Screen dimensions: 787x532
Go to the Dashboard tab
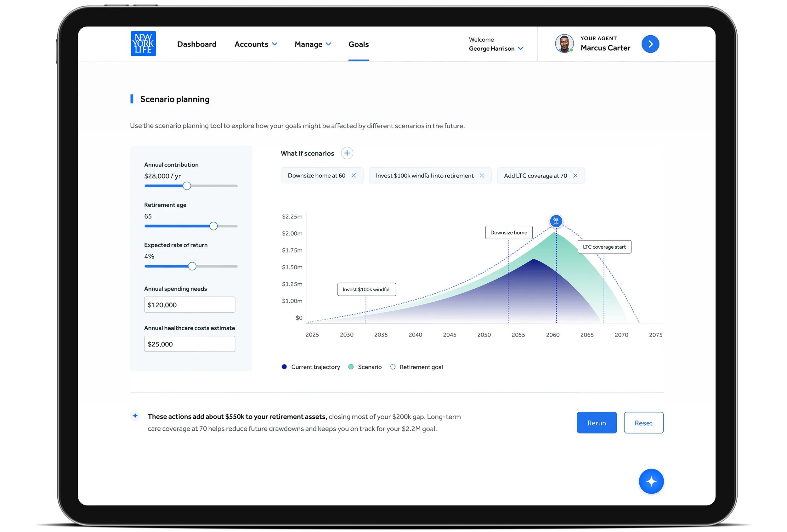[x=196, y=44]
